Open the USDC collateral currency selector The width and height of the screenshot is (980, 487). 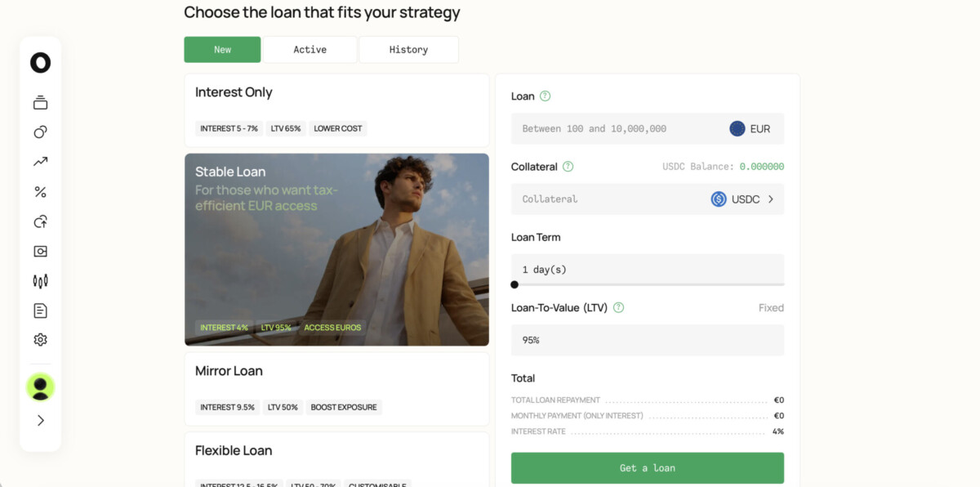point(742,199)
